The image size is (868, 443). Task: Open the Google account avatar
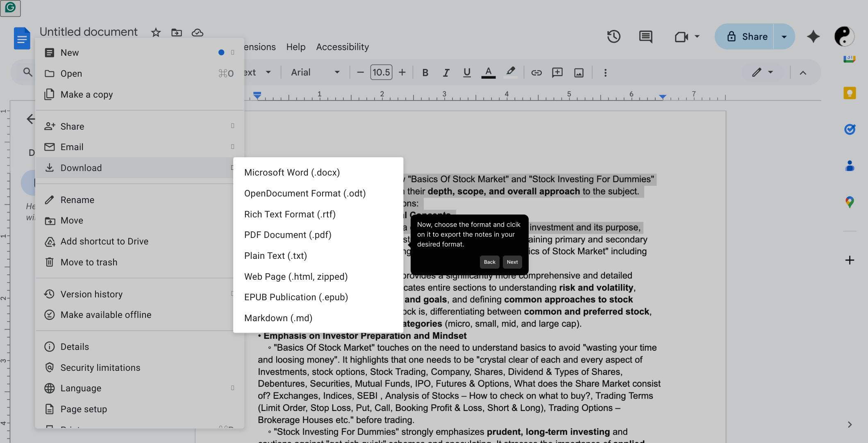[x=844, y=37]
